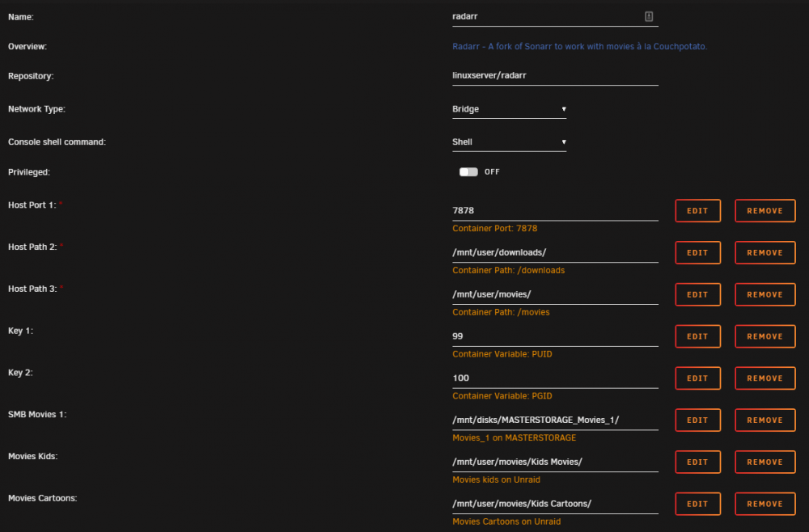Click the /mnt/user/downloads/ path field
The height and width of the screenshot is (532, 809).
pyautogui.click(x=555, y=252)
